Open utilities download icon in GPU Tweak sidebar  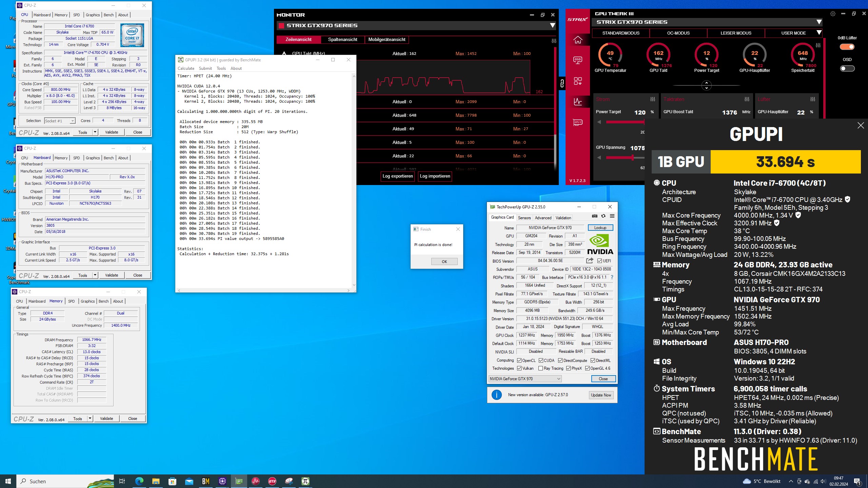pos(578,81)
